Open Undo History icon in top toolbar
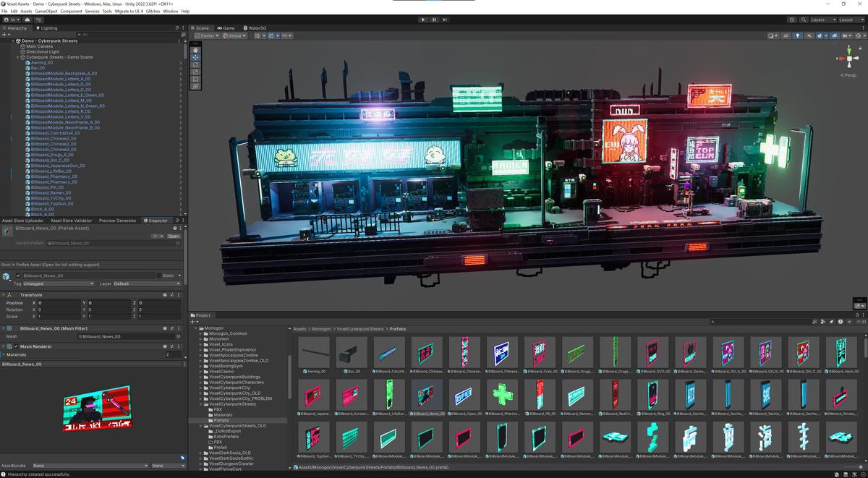 [x=793, y=20]
